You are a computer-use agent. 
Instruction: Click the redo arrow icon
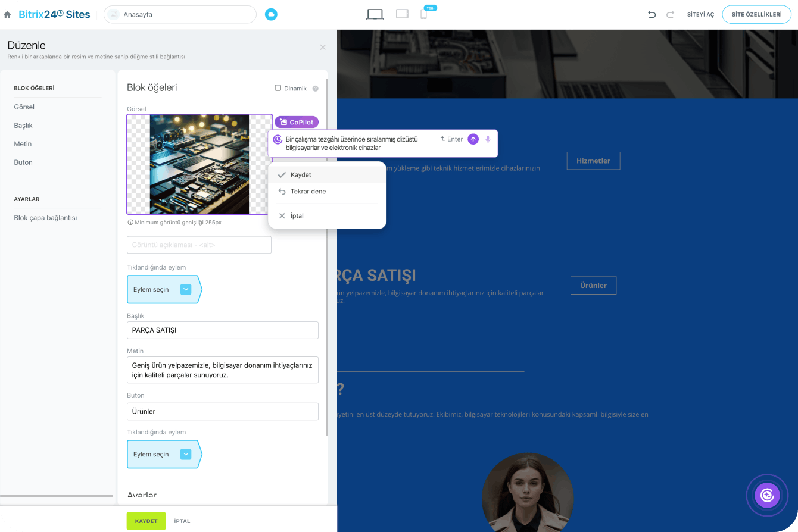670,14
